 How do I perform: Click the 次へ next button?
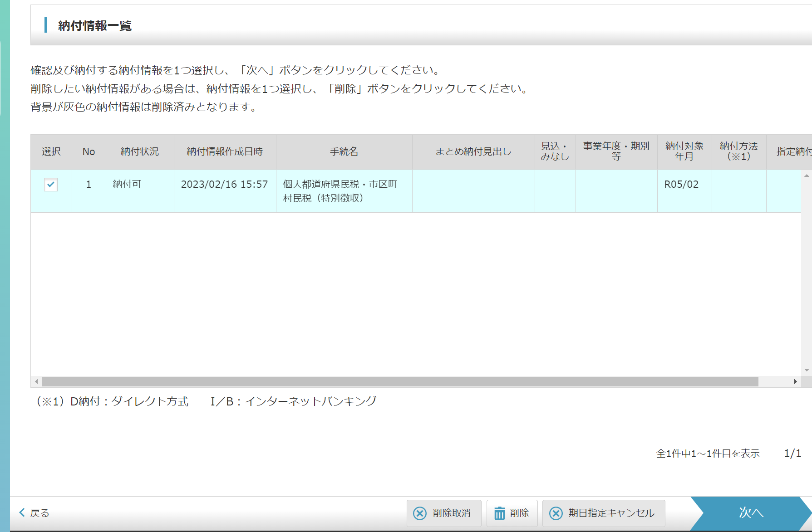tap(751, 513)
